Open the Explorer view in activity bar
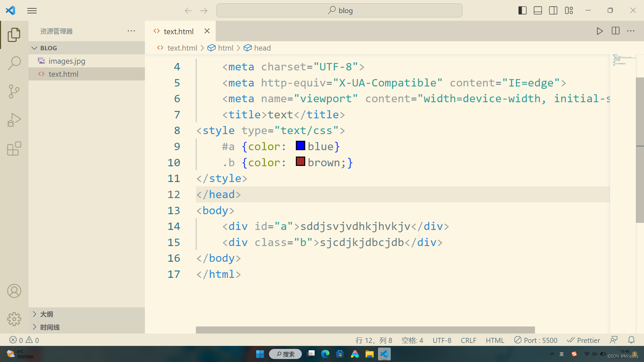 point(14,35)
